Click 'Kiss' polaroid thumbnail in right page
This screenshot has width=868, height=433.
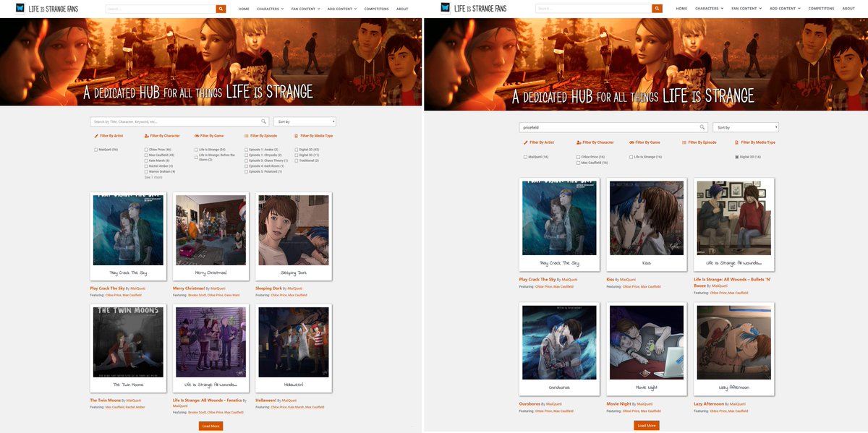tap(647, 226)
